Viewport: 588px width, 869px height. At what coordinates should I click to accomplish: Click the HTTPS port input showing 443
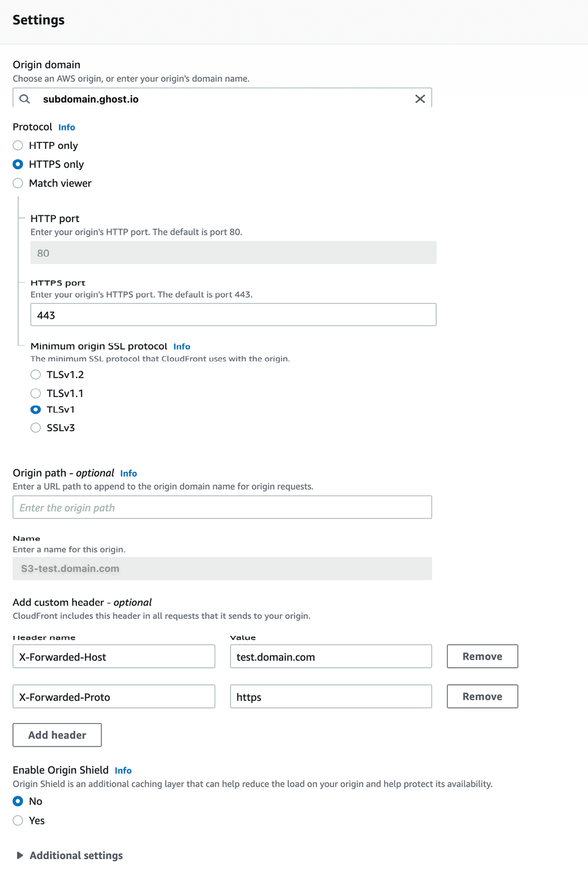click(233, 315)
